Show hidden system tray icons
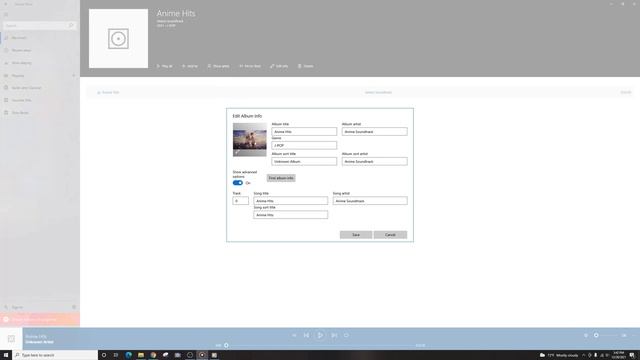The height and width of the screenshot is (360, 640). (583, 355)
